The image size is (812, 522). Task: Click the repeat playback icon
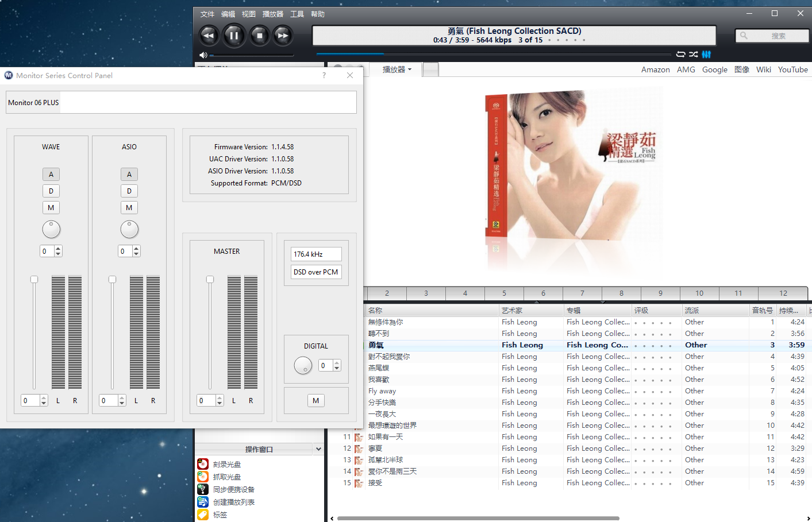(x=680, y=54)
